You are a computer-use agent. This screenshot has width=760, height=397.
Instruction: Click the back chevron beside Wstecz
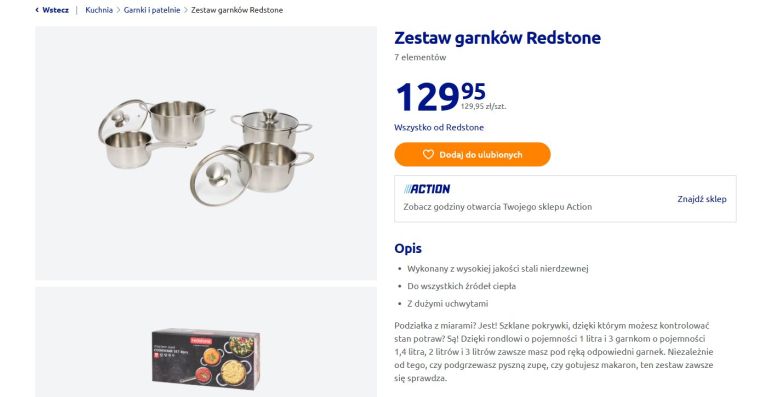point(37,10)
